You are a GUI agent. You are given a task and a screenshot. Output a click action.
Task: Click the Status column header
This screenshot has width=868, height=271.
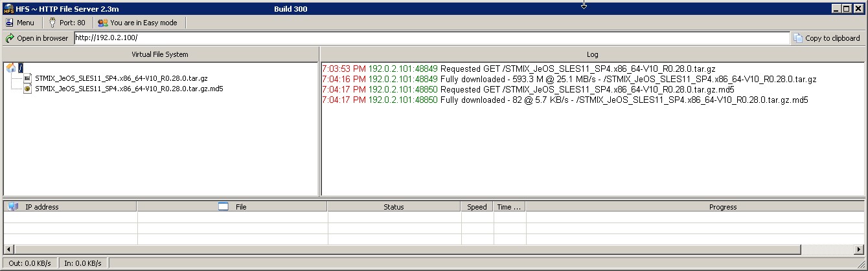click(394, 207)
